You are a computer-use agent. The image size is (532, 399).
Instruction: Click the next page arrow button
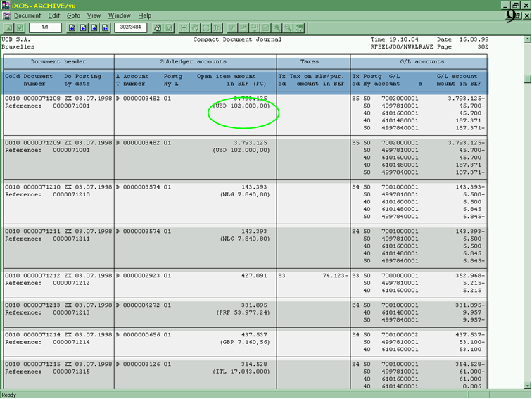(x=94, y=28)
